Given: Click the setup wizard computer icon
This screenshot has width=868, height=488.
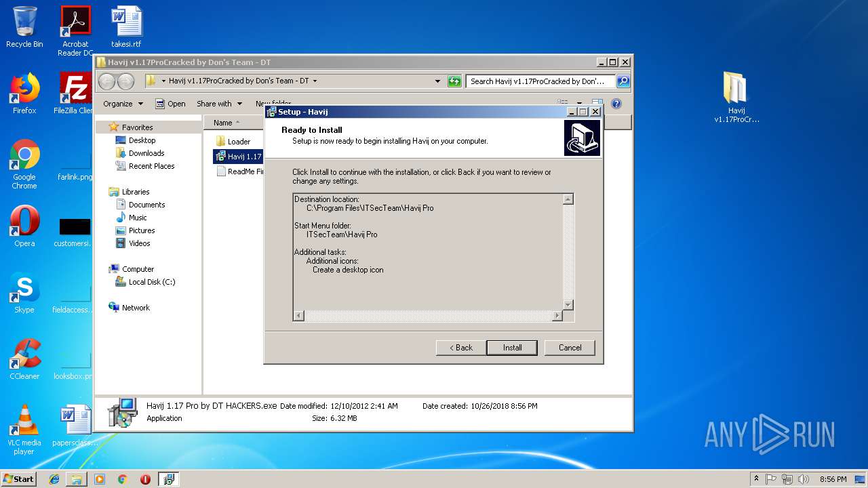Looking at the screenshot, I should 582,138.
